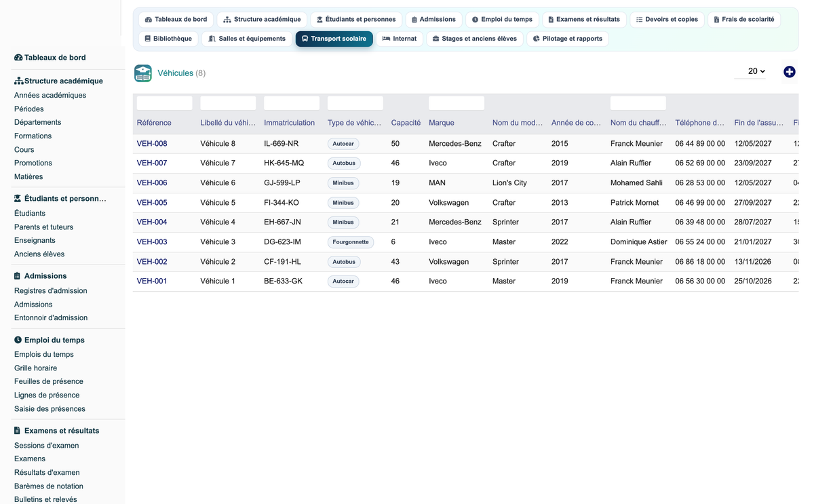Click the Nom du chauffeur filter field

(x=638, y=103)
